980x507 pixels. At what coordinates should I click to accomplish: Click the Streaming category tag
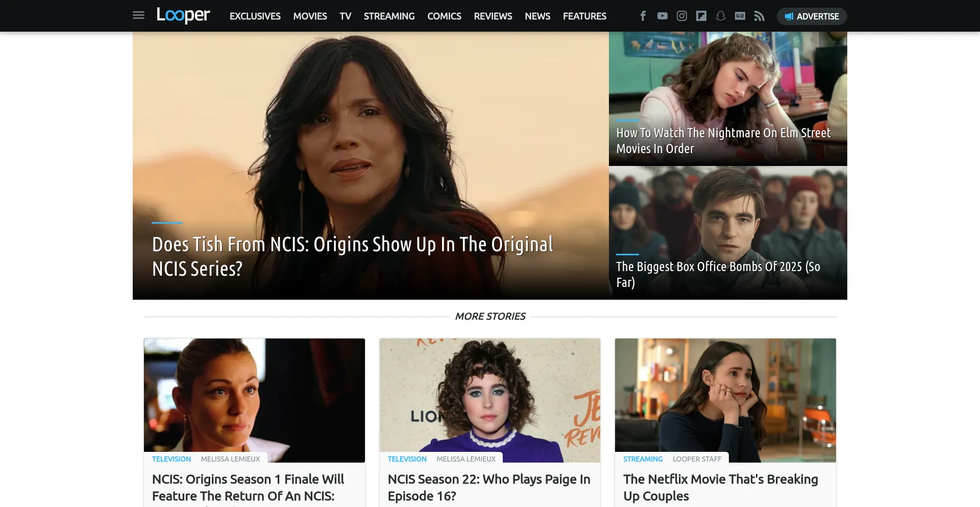[643, 459]
